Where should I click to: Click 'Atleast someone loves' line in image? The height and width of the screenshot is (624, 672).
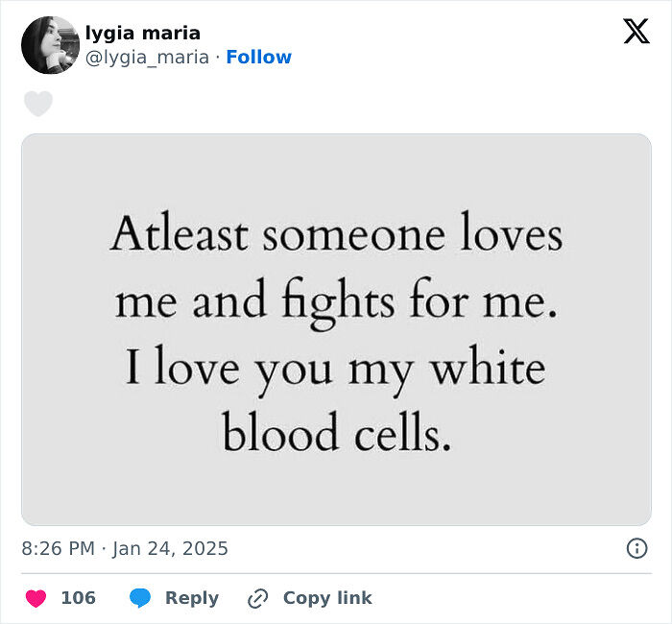(x=336, y=235)
